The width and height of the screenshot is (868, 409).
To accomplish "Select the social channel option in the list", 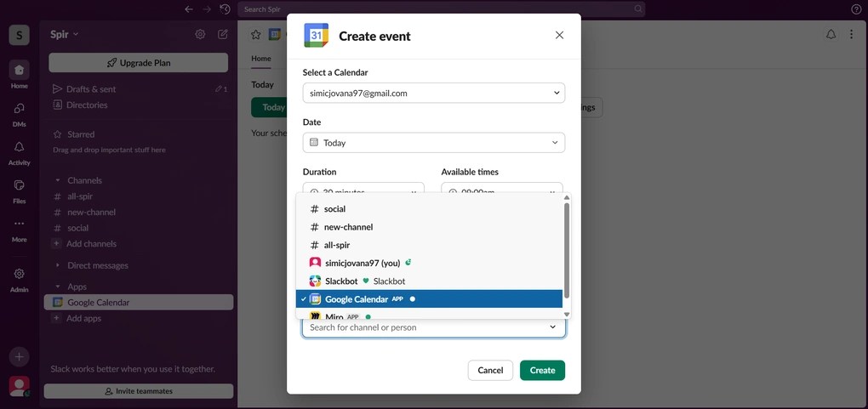I will point(429,209).
